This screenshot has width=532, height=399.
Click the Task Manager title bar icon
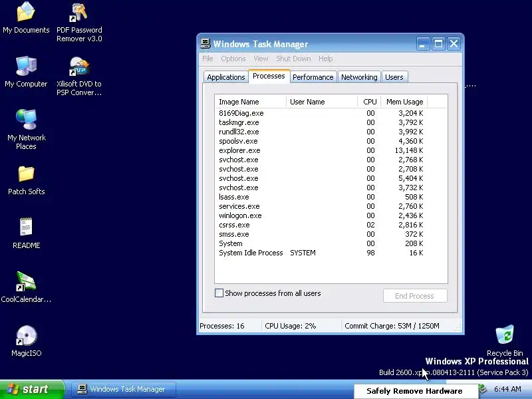(x=205, y=43)
